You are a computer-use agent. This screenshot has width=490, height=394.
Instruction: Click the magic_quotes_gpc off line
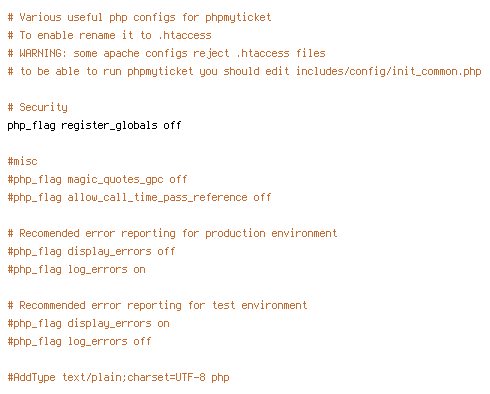click(x=97, y=180)
